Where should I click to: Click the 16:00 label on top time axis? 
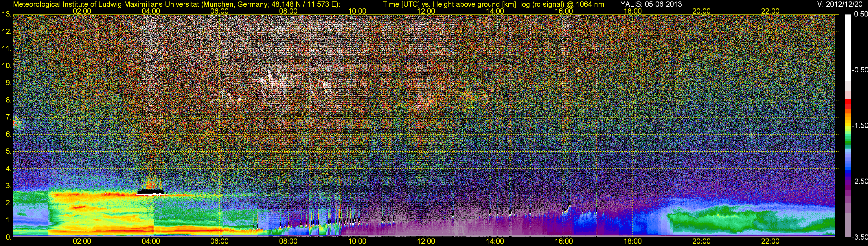[564, 11]
